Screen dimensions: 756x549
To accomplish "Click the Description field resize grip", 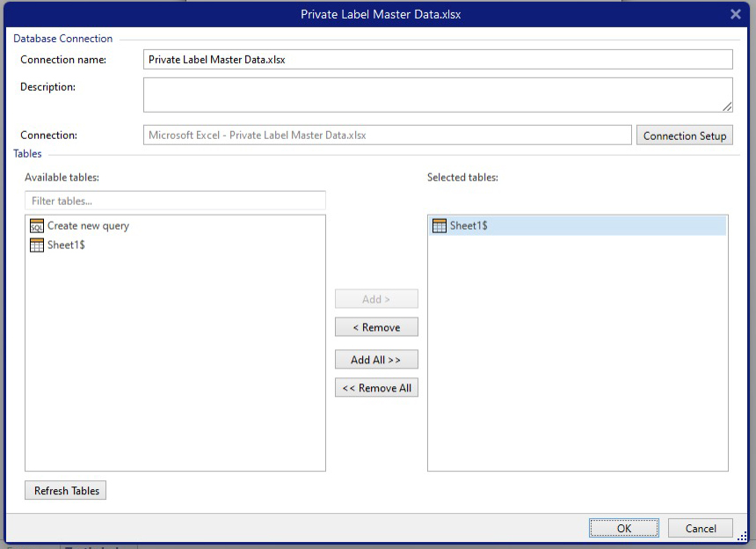I will click(727, 107).
